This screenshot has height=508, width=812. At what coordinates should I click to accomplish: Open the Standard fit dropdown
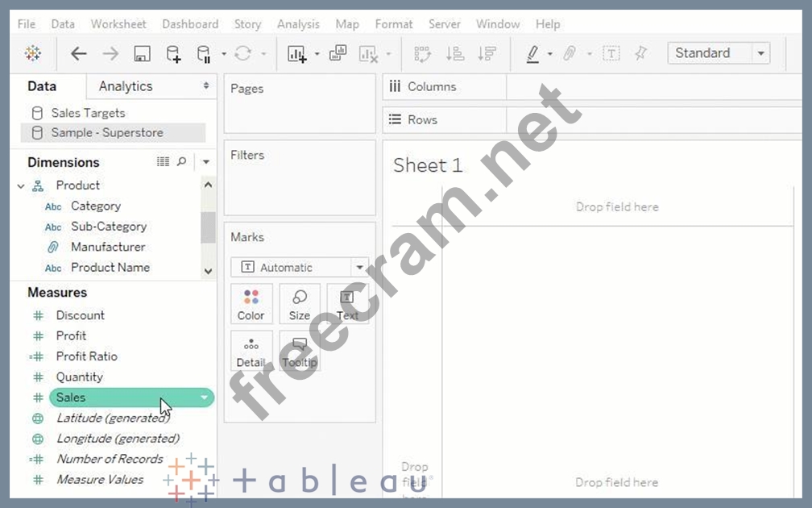[x=760, y=53]
